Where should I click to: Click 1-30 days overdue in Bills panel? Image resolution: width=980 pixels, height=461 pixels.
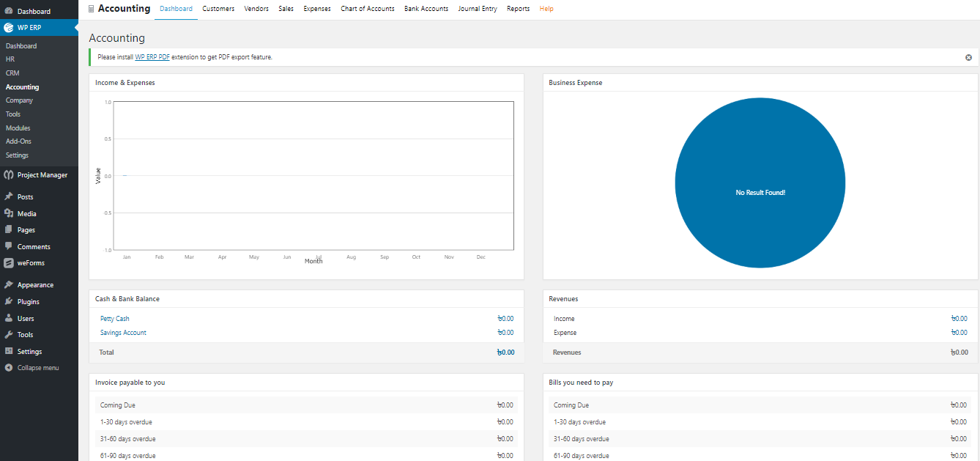[579, 422]
